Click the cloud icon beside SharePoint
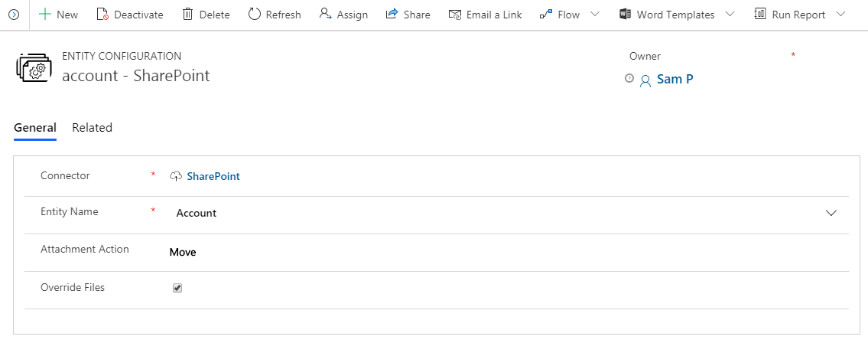The image size is (868, 343). [175, 176]
